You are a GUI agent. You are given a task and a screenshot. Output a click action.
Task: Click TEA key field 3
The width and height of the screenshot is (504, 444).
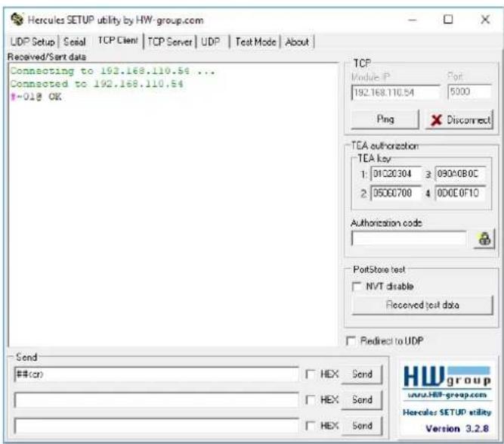(x=460, y=174)
